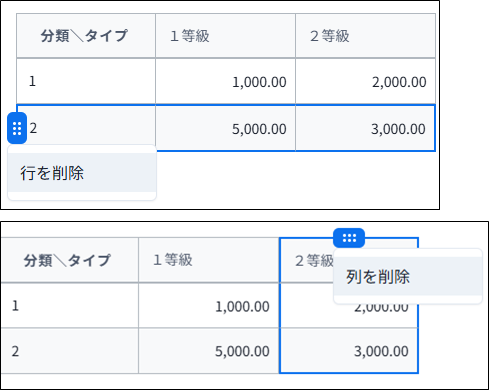Screen dimensions: 489x390
Task: Click the 1,000.00 cell in the top table
Action: coord(225,81)
